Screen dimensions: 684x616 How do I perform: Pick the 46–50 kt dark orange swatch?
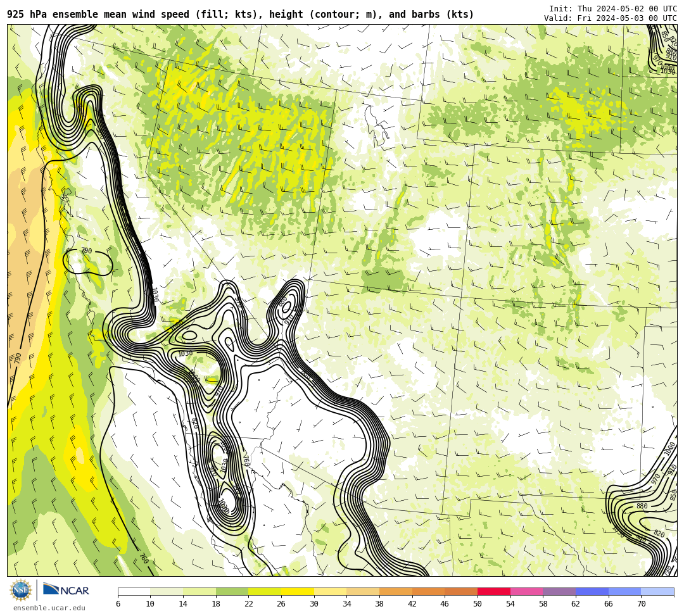(461, 591)
